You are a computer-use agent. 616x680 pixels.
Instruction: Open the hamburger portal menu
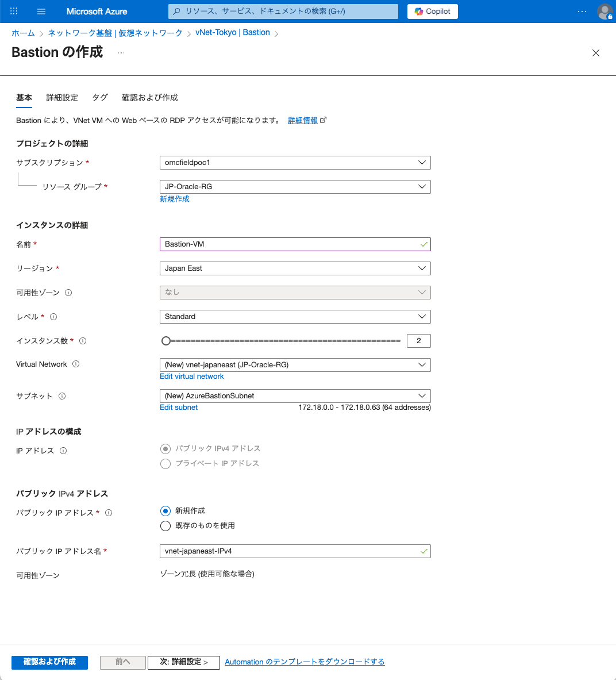pos(41,11)
